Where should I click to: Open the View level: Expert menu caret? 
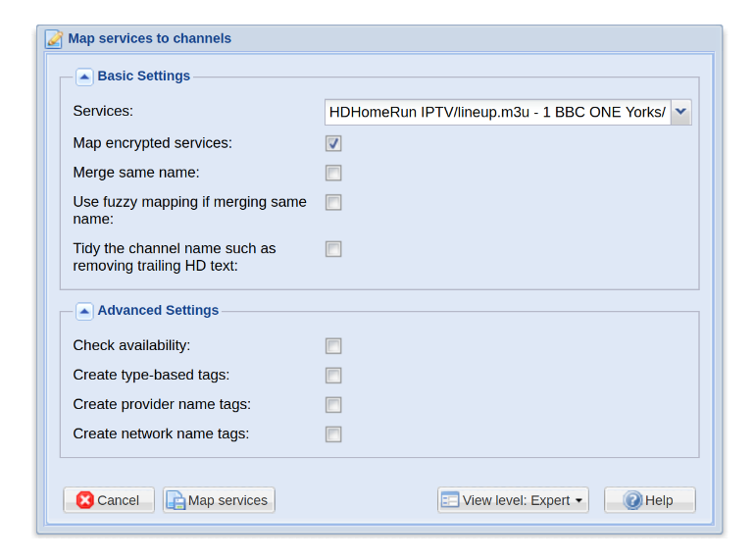pyautogui.click(x=578, y=501)
